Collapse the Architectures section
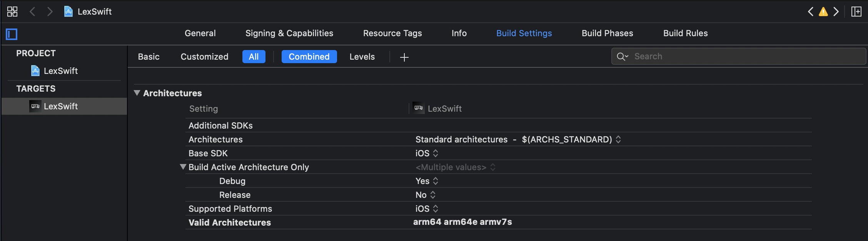This screenshot has width=868, height=241. click(137, 93)
